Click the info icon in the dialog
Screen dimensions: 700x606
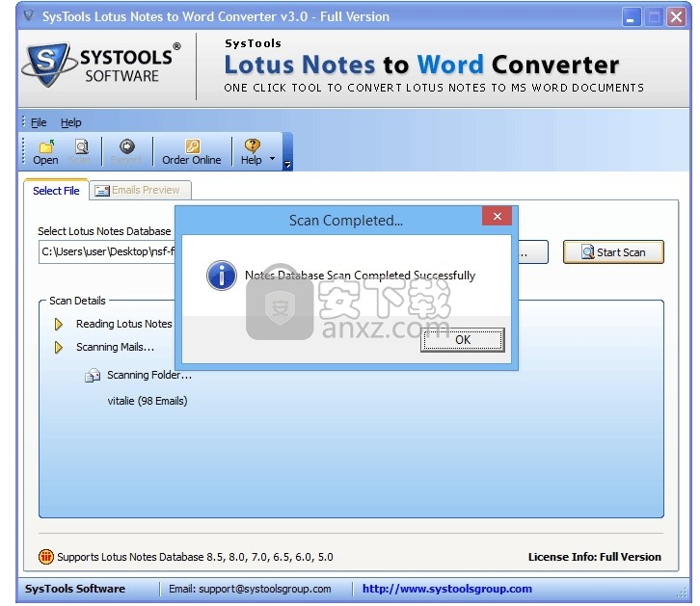(x=222, y=276)
